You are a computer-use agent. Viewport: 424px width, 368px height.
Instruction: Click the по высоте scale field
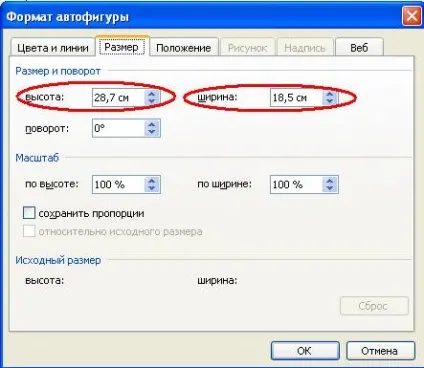[119, 184]
